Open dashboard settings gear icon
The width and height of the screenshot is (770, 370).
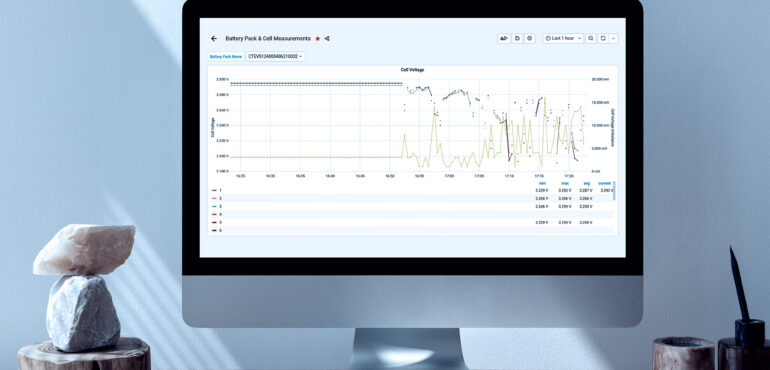529,38
